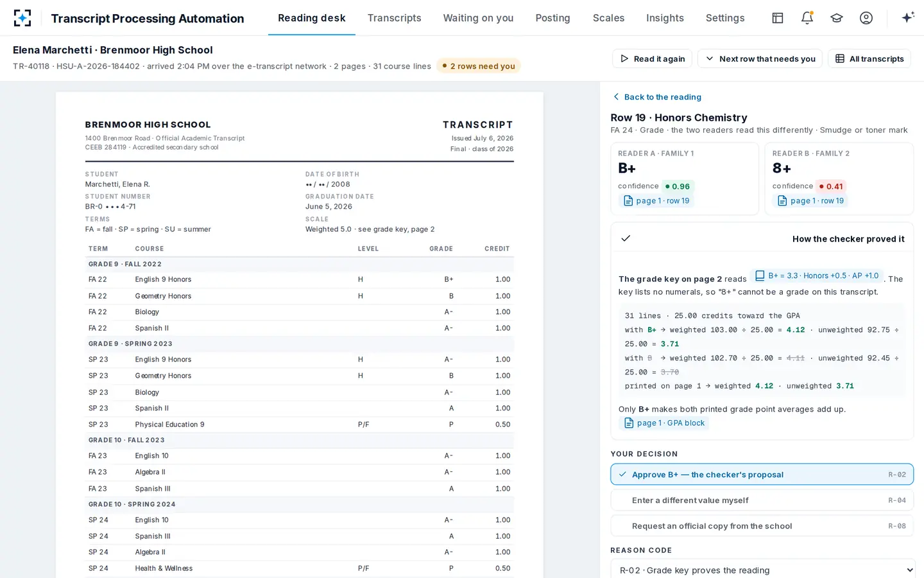924x578 pixels.
Task: Open the user account icon
Action: point(866,18)
